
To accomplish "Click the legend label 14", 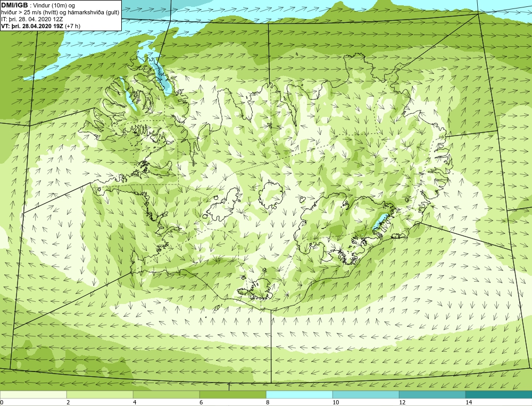I will click(x=469, y=402).
